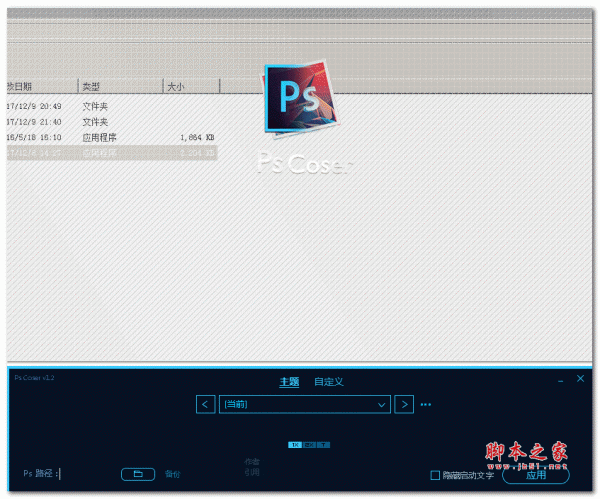Switch to the 自定义 tab
The image size is (600, 499).
point(329,382)
